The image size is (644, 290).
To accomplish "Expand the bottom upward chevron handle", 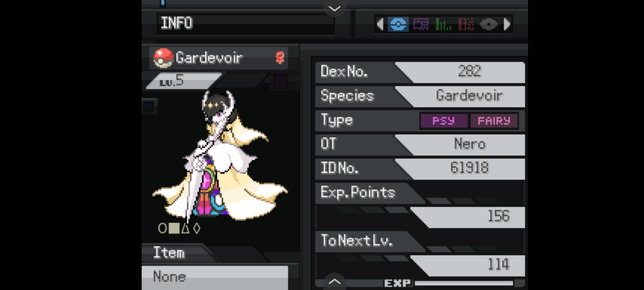I will click(x=334, y=282).
